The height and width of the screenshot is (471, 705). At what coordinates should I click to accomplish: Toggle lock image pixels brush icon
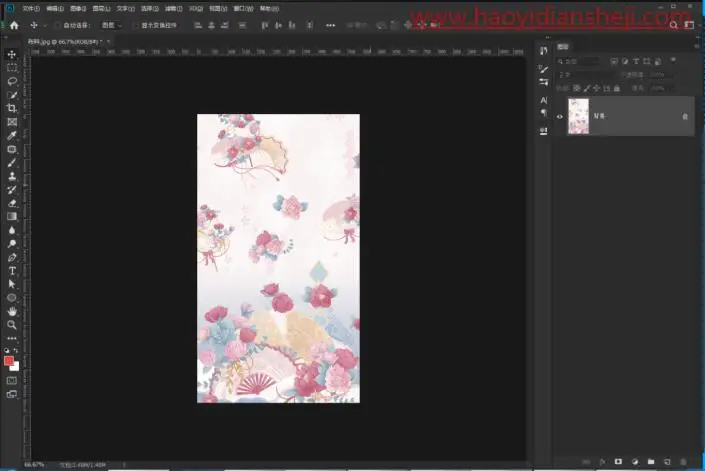click(x=587, y=89)
